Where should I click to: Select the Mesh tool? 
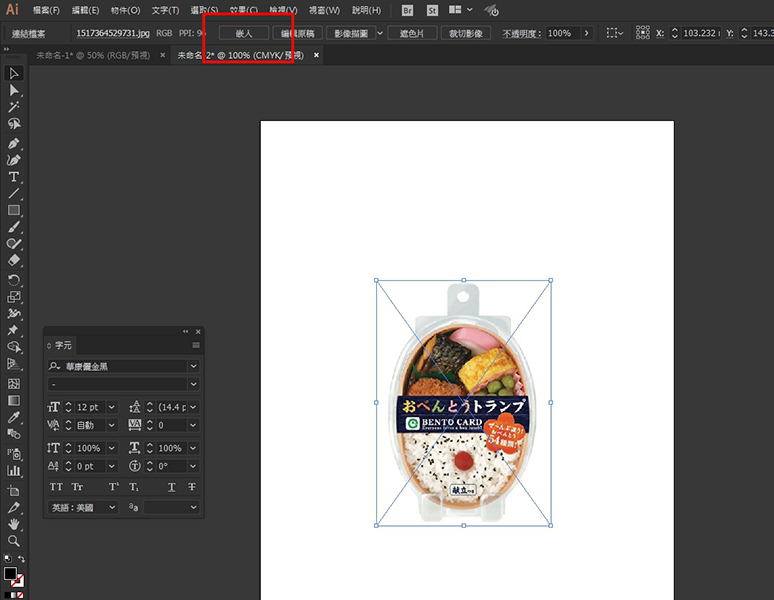click(14, 383)
